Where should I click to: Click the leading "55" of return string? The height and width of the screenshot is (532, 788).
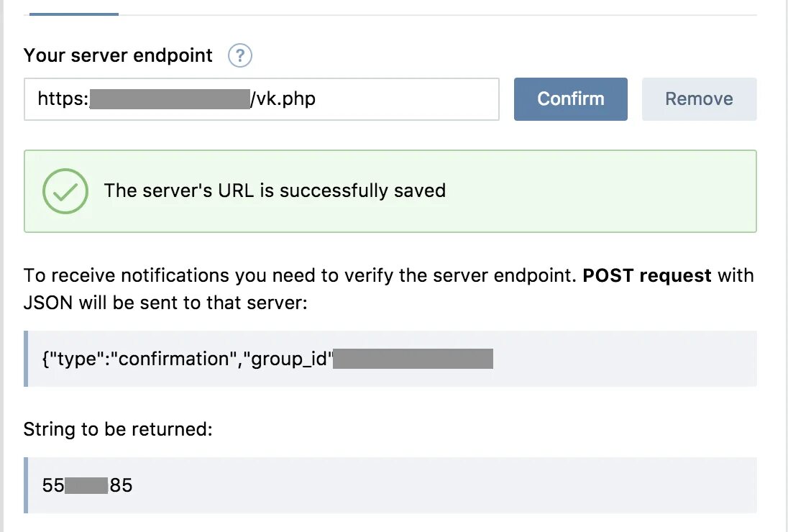pyautogui.click(x=53, y=485)
